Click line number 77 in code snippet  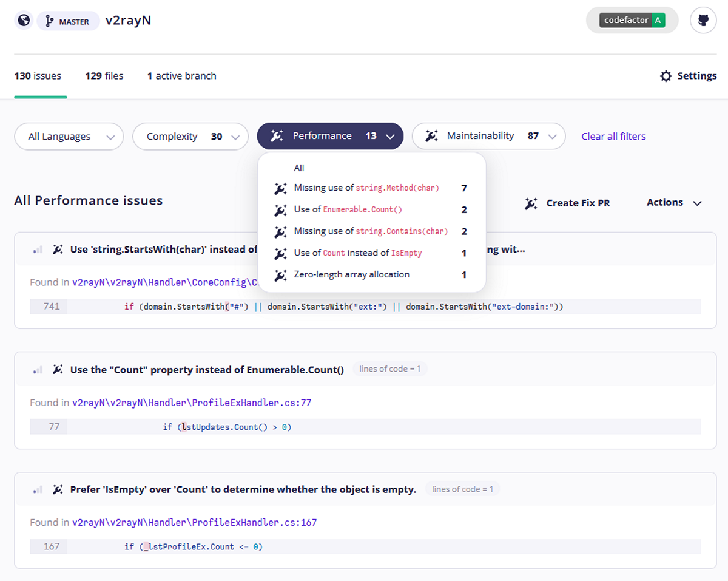54,427
